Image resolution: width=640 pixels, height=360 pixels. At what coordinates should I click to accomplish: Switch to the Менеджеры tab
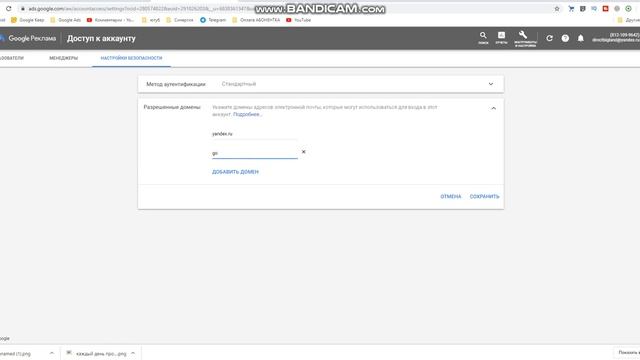click(63, 58)
